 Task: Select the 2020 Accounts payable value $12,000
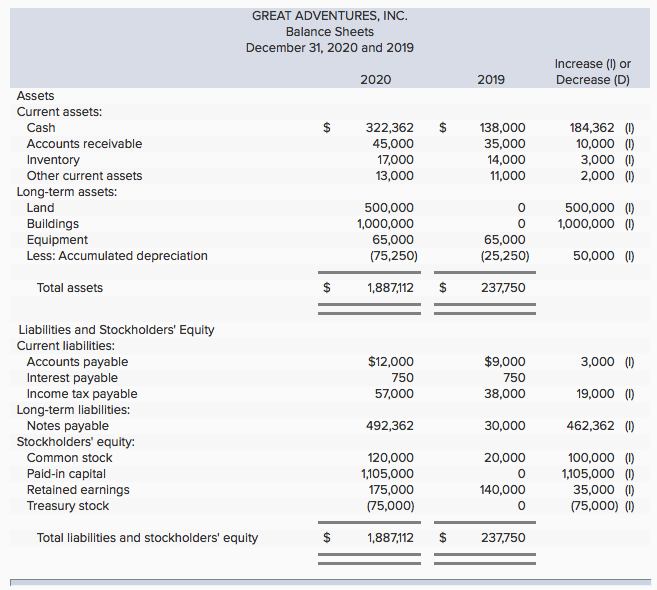coord(391,362)
